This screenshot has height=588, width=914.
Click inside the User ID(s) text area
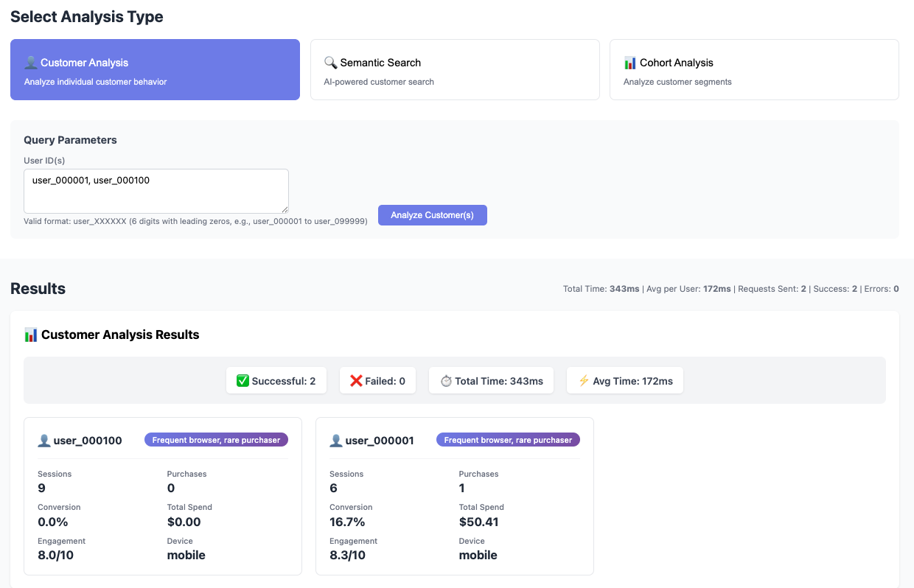156,191
